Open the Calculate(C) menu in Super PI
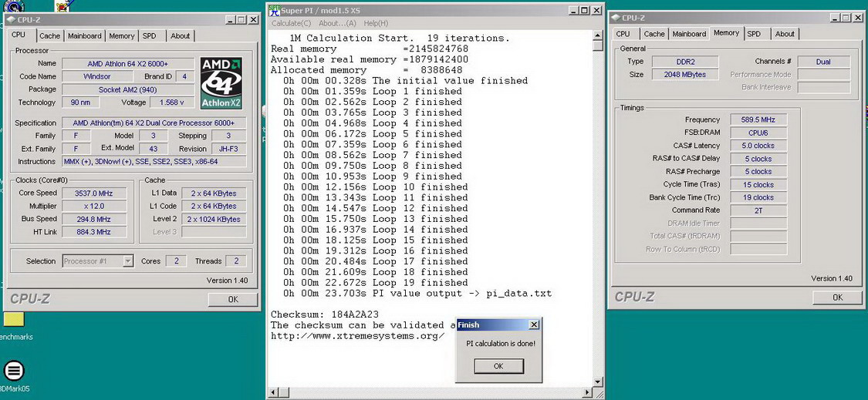This screenshot has width=868, height=400. pyautogui.click(x=291, y=23)
